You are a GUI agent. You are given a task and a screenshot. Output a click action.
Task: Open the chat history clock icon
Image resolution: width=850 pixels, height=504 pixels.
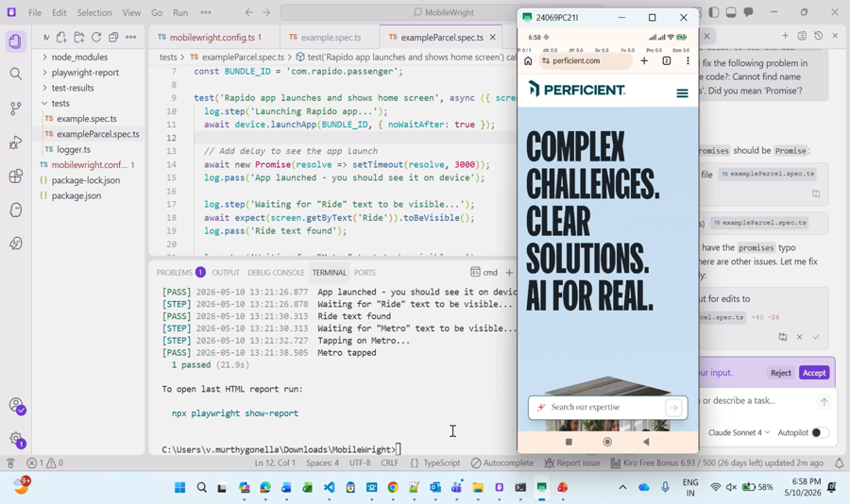819,36
